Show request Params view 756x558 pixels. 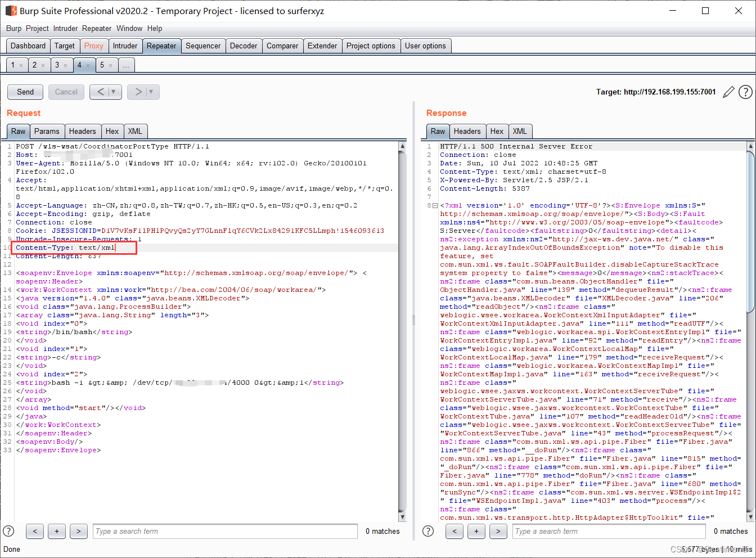(x=47, y=131)
